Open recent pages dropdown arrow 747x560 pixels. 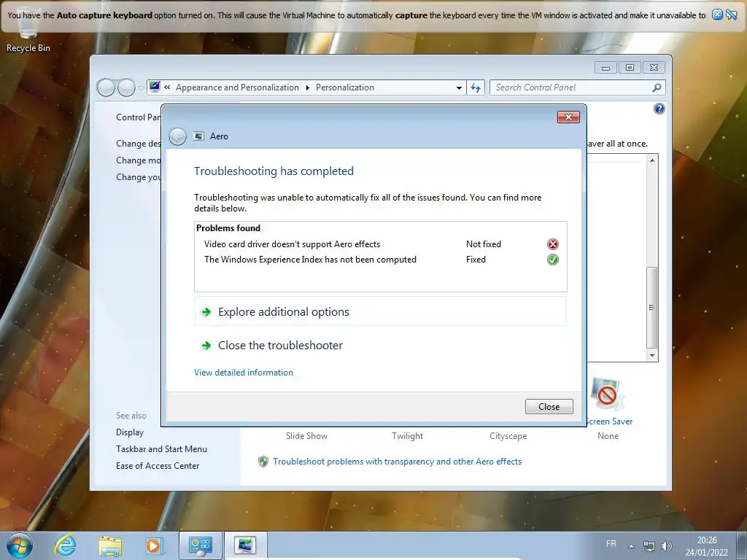[x=141, y=88]
